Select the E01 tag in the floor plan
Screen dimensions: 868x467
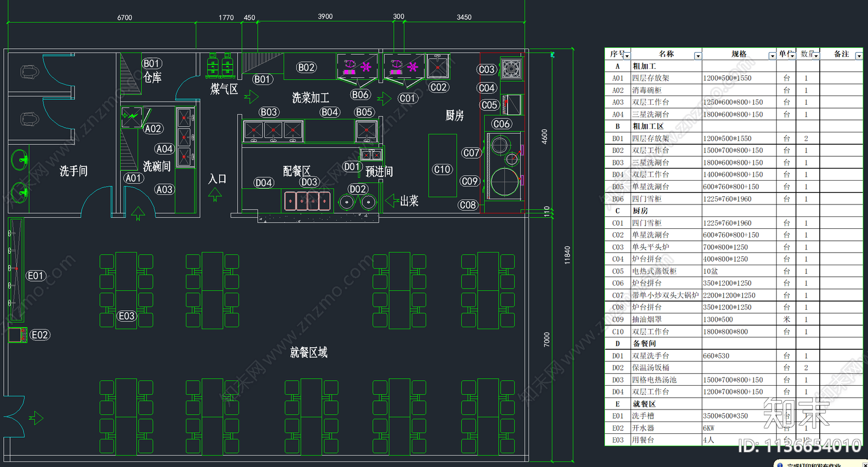35,276
